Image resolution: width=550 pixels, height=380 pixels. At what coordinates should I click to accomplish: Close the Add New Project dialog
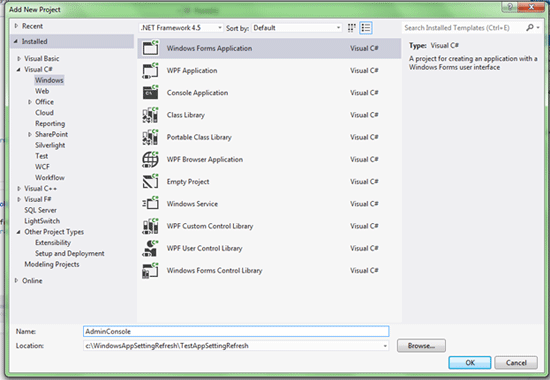click(531, 7)
